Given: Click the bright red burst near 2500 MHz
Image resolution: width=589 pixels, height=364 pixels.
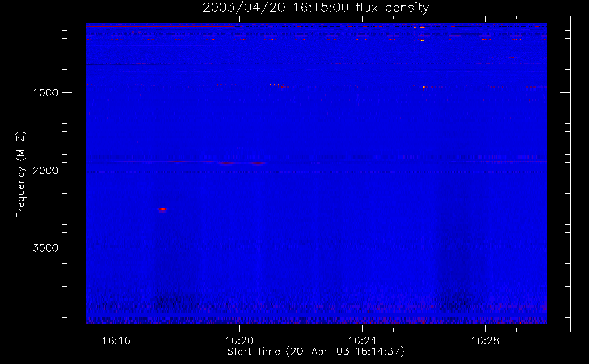Looking at the screenshot, I should [162, 209].
